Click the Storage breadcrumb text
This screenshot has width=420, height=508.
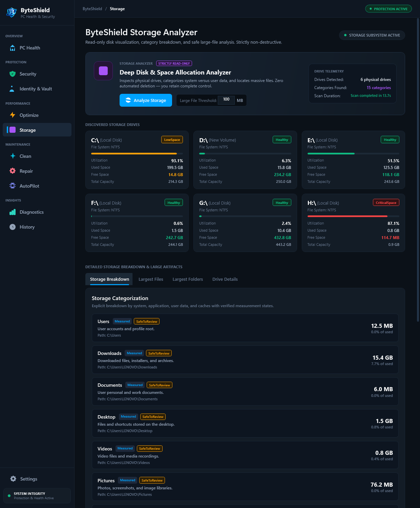click(x=117, y=9)
